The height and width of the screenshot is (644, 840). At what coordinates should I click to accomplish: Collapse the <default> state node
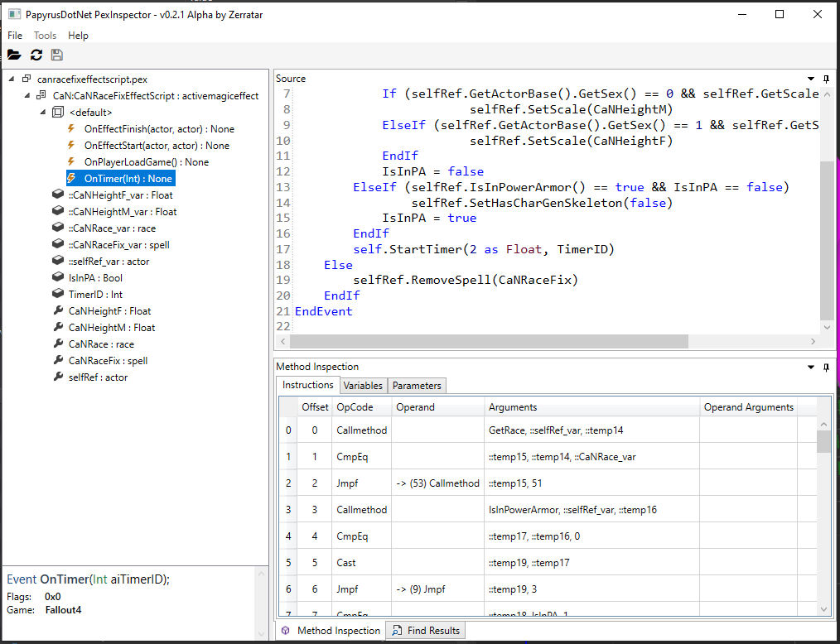point(44,113)
